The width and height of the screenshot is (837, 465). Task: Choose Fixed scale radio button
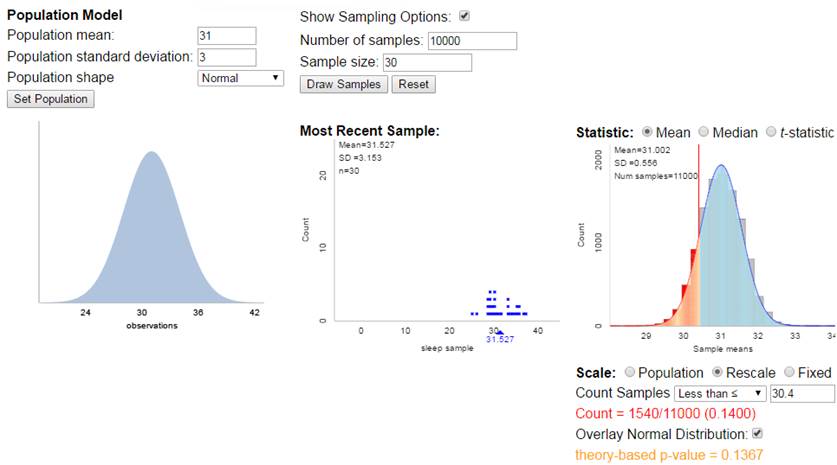(x=789, y=372)
